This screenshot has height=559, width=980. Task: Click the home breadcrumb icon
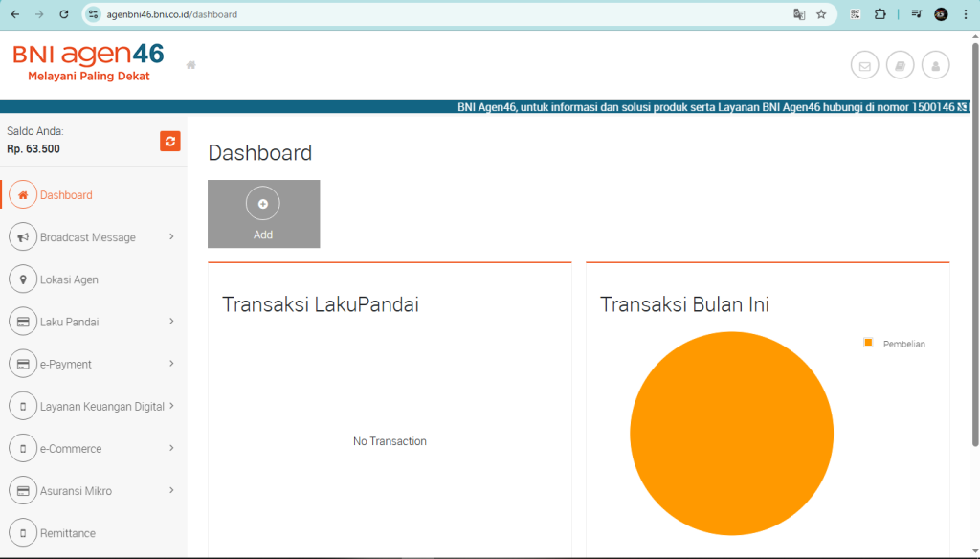(x=191, y=65)
